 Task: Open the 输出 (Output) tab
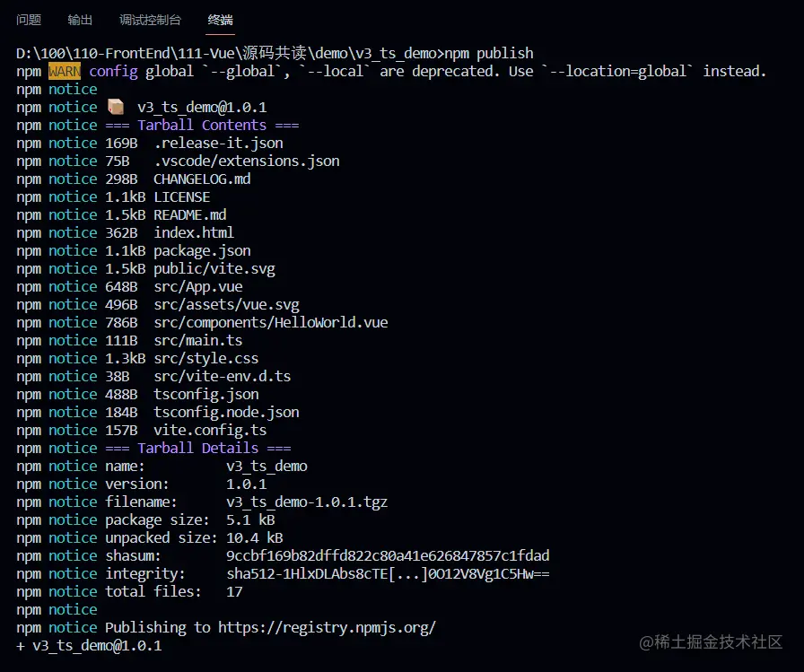(80, 20)
